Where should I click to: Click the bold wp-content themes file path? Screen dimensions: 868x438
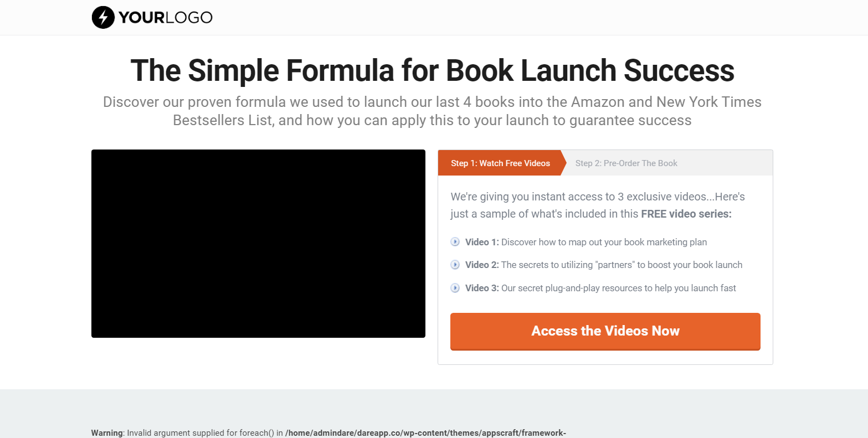click(425, 433)
